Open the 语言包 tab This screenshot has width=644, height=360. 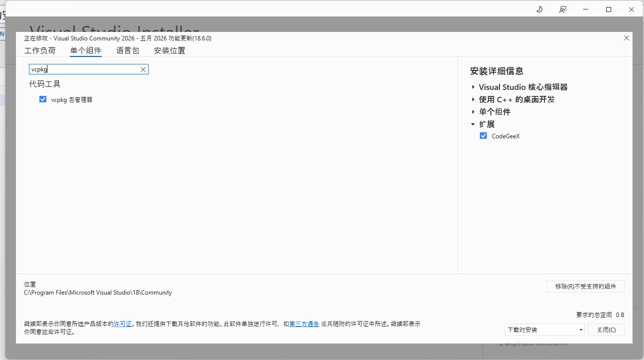128,50
